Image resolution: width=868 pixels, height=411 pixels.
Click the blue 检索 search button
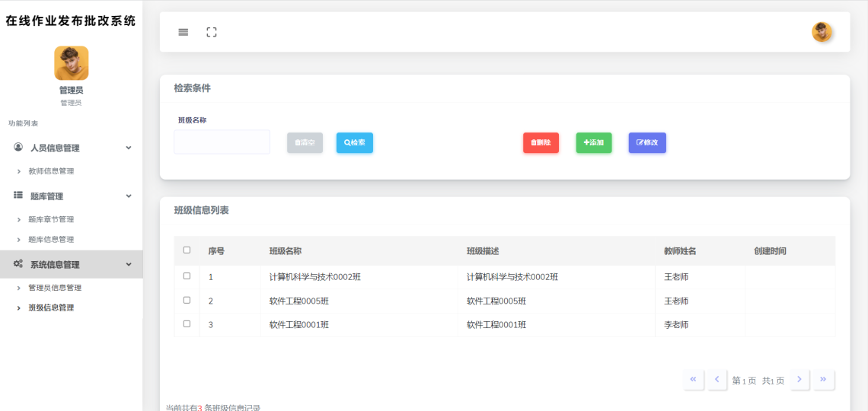pos(355,143)
